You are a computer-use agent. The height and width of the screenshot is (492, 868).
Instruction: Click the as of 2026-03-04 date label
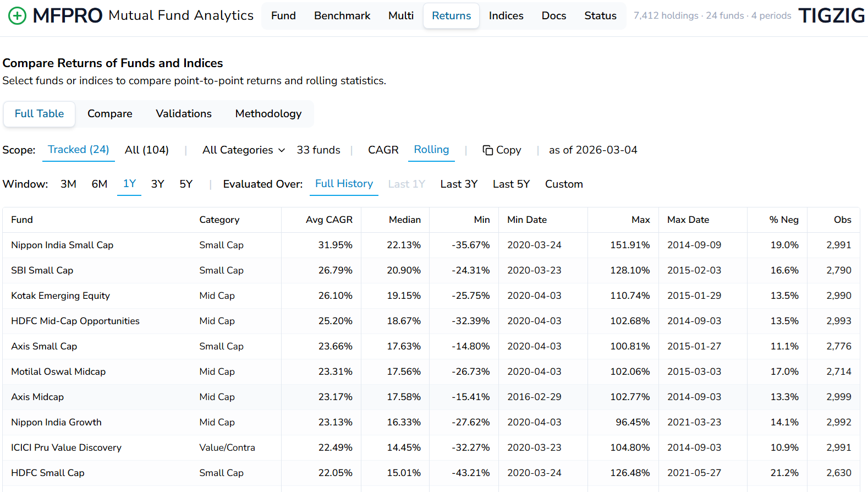[593, 150]
